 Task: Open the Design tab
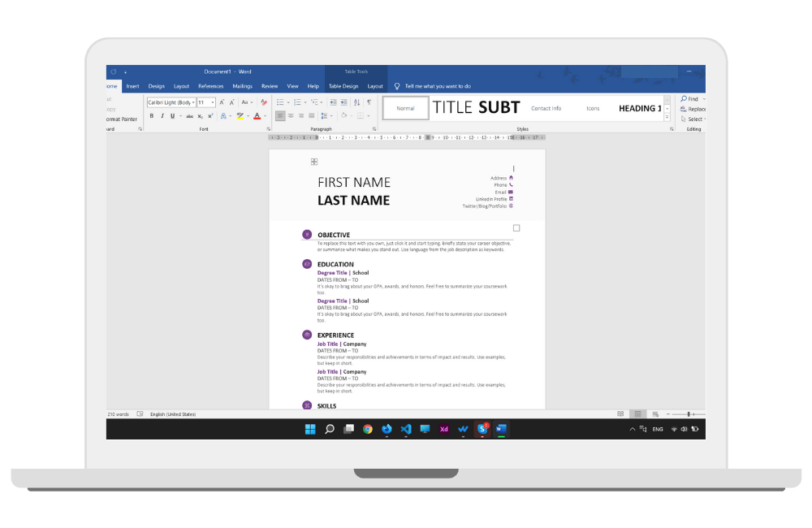pos(157,86)
